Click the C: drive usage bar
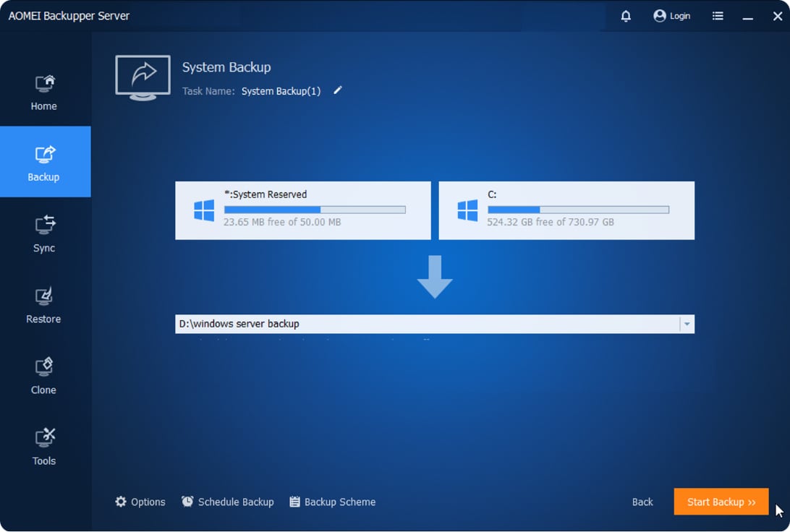This screenshot has width=790, height=532. (579, 210)
